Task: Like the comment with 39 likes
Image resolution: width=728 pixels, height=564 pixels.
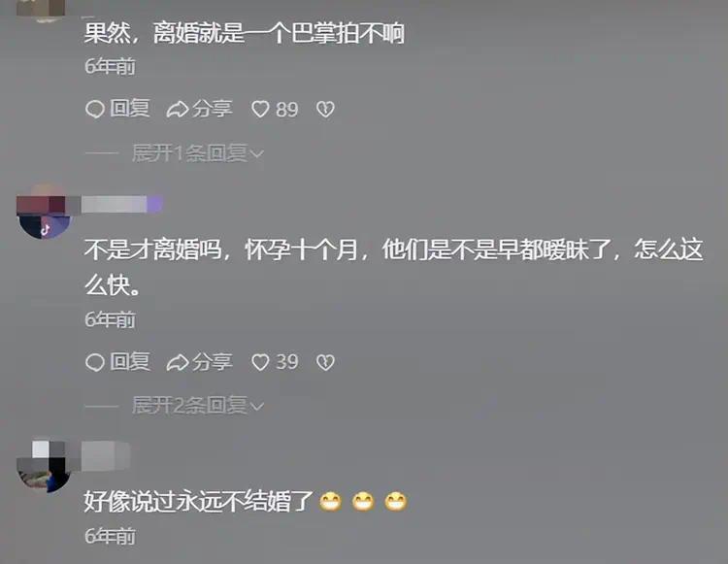Action: tap(260, 362)
